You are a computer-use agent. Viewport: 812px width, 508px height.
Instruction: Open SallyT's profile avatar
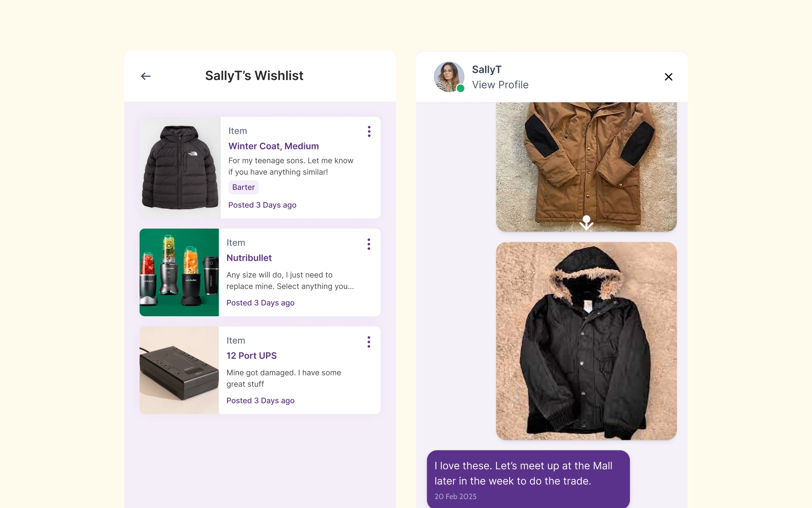(x=449, y=77)
